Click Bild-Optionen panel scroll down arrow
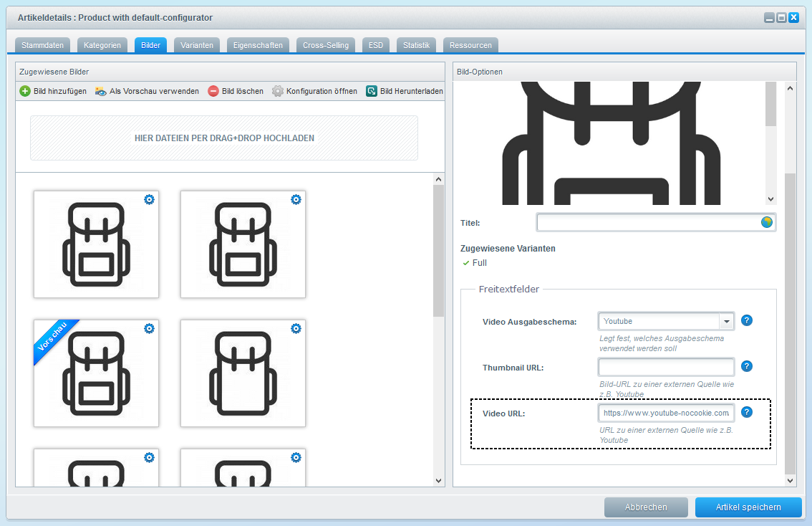Image resolution: width=812 pixels, height=526 pixels. pos(791,480)
